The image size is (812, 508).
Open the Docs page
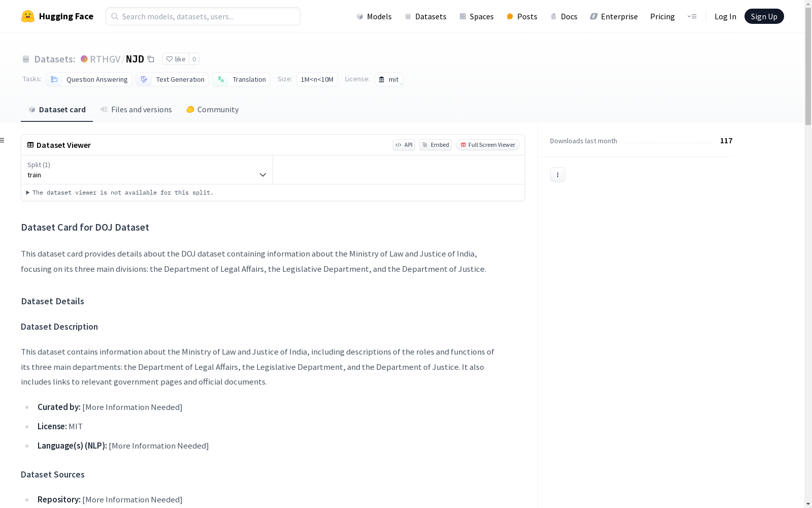point(564,16)
